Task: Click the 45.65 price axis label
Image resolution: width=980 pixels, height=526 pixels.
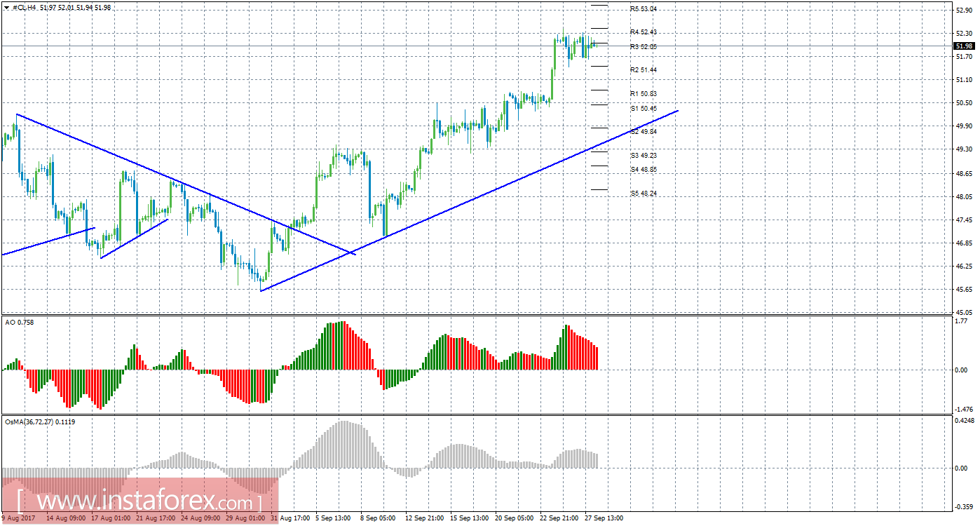Action: pos(963,290)
